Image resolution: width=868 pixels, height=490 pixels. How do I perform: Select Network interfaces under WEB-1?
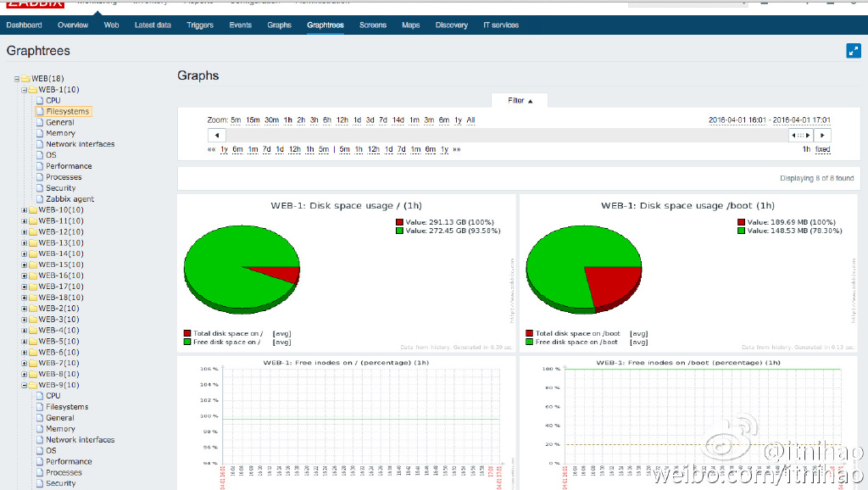[81, 144]
